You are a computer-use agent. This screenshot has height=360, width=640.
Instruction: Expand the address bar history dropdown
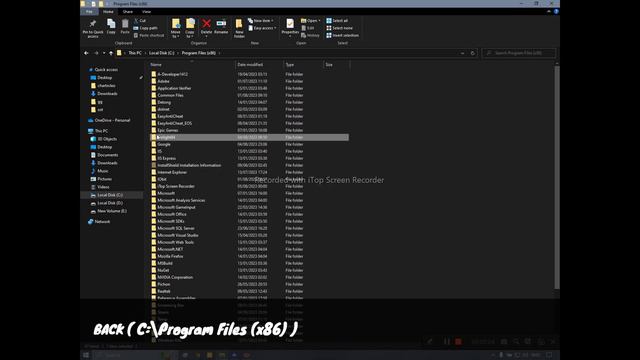(x=462, y=53)
